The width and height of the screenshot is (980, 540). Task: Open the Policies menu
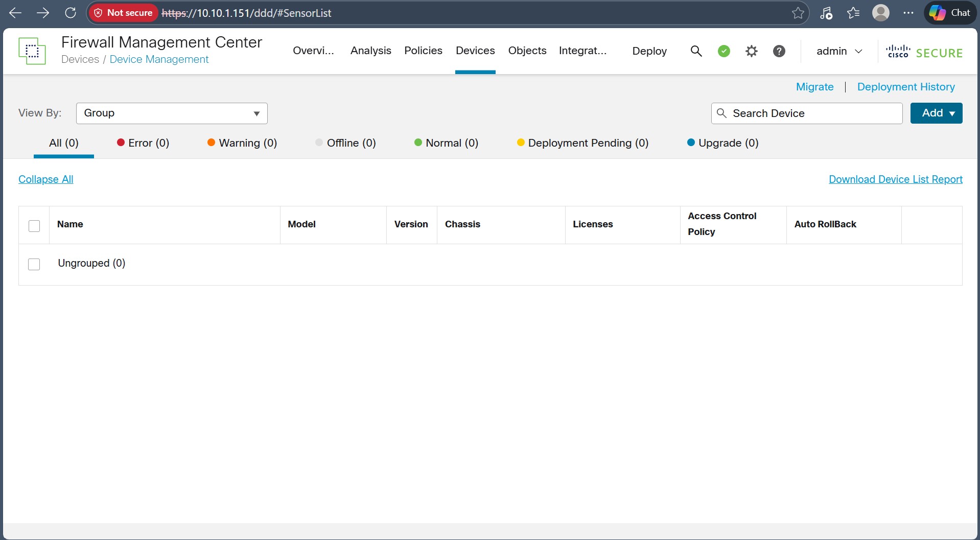point(423,51)
